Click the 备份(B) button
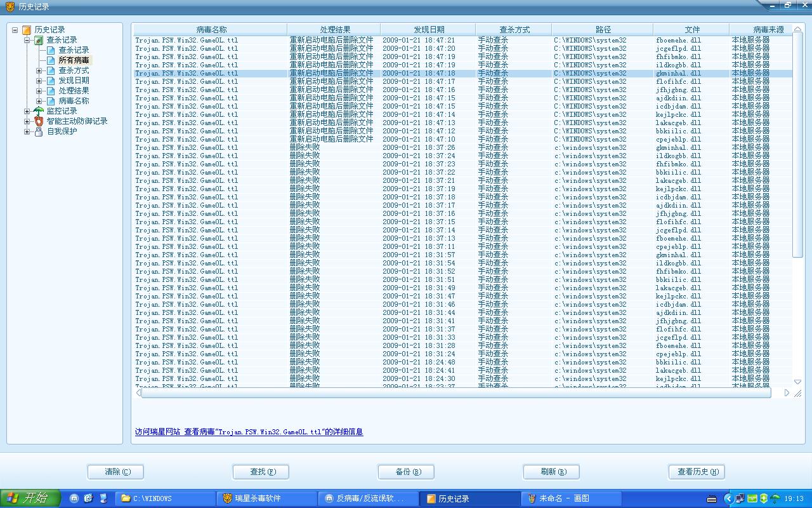This screenshot has width=812, height=508. pos(407,472)
